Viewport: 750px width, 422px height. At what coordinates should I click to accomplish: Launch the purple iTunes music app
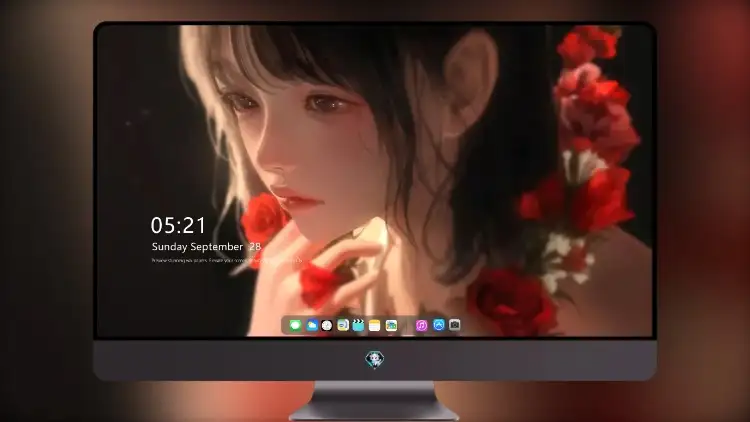(x=421, y=325)
